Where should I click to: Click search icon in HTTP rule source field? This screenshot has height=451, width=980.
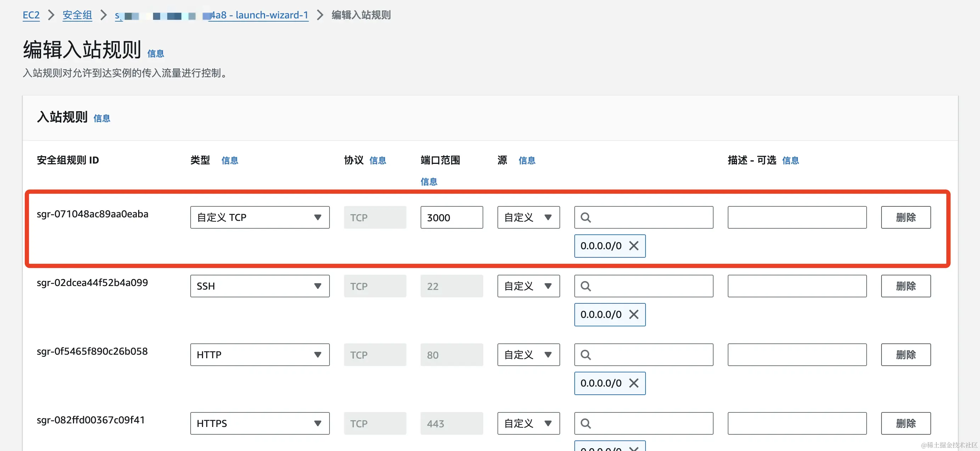coord(586,355)
